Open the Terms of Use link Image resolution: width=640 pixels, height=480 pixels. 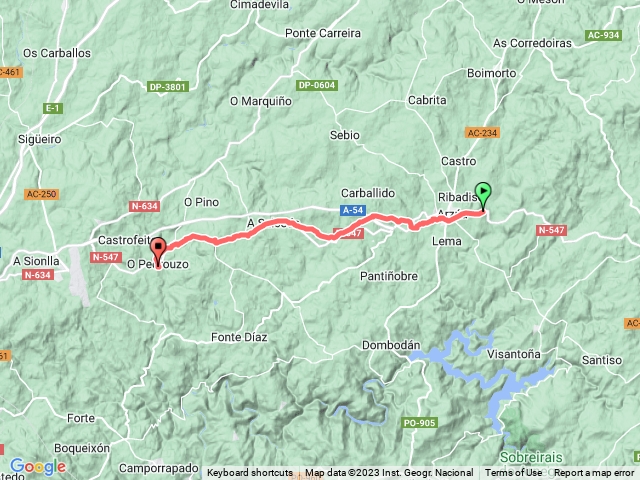tap(513, 473)
